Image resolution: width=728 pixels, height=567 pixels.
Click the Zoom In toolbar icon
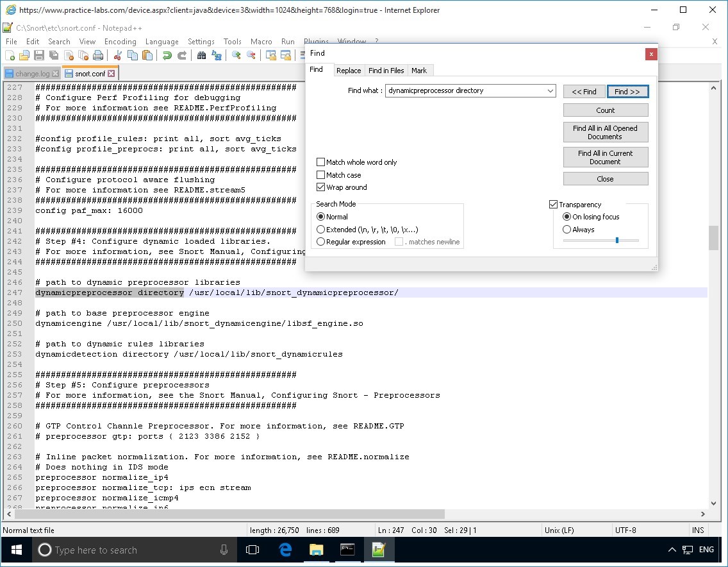tap(236, 56)
